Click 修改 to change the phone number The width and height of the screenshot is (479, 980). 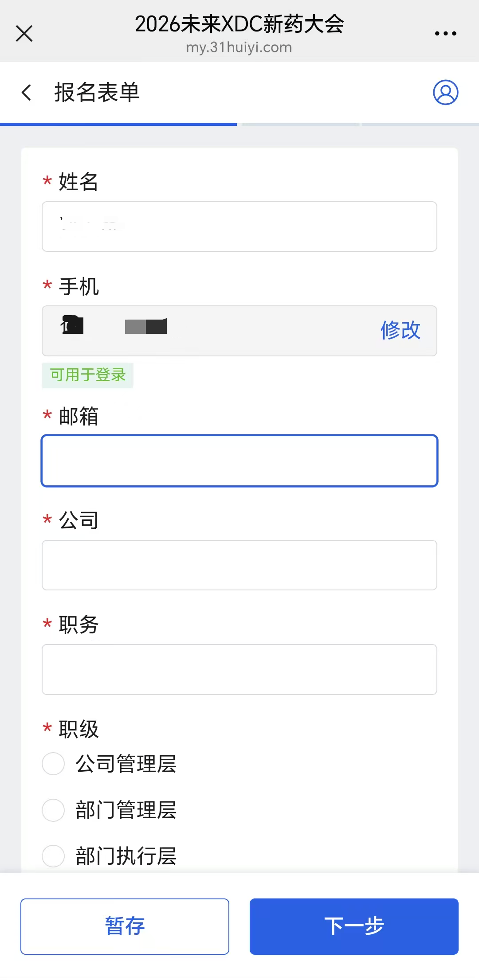(400, 330)
